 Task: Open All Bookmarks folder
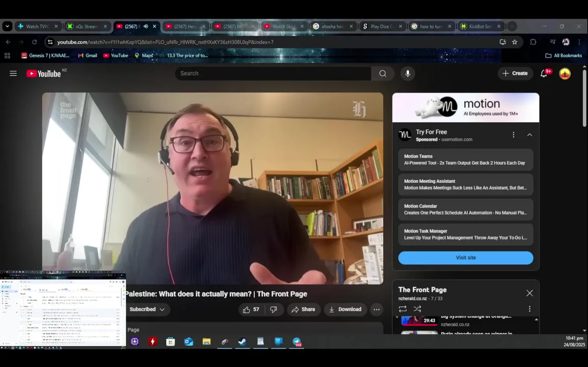point(564,56)
